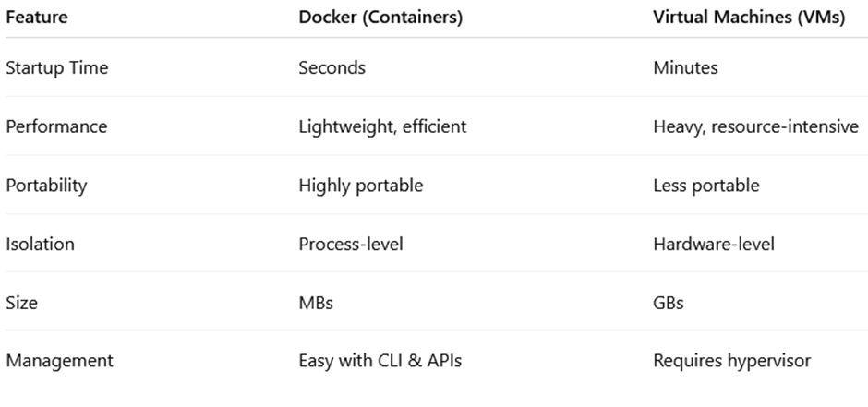
Task: Click the Easy with CLI & APIs cell
Action: 380,361
